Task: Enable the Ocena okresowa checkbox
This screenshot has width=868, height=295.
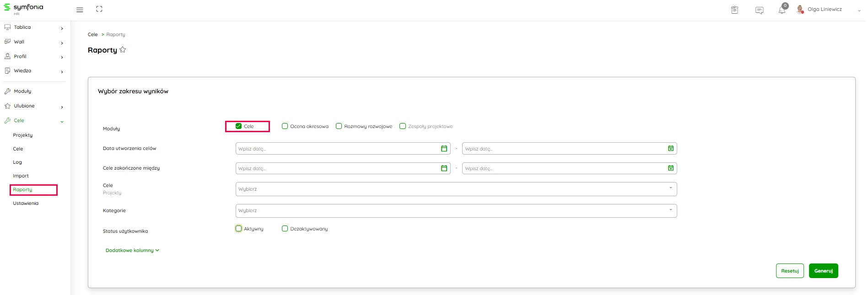Action: tap(285, 126)
